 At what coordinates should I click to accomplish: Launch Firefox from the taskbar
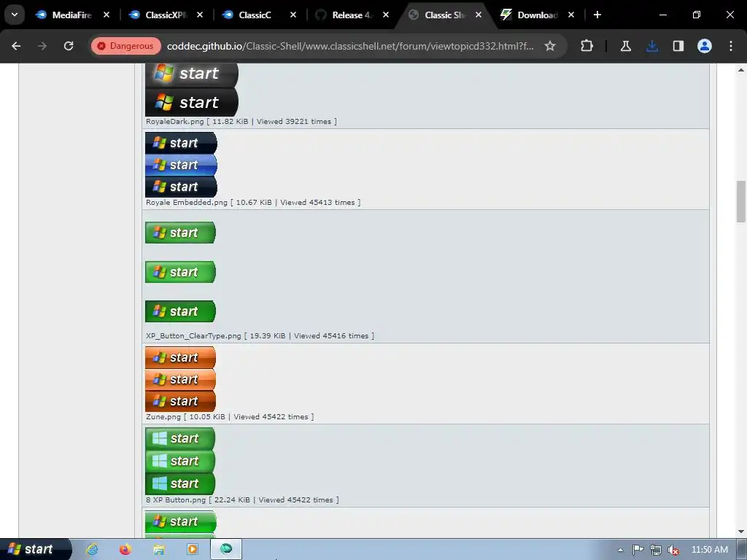(125, 550)
